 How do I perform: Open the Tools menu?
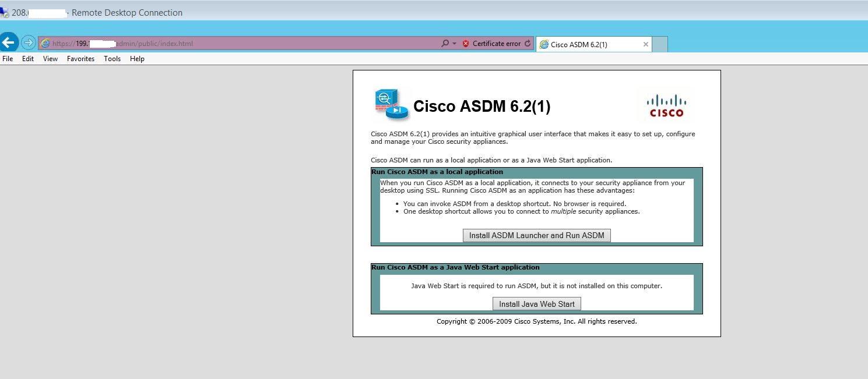coord(113,59)
